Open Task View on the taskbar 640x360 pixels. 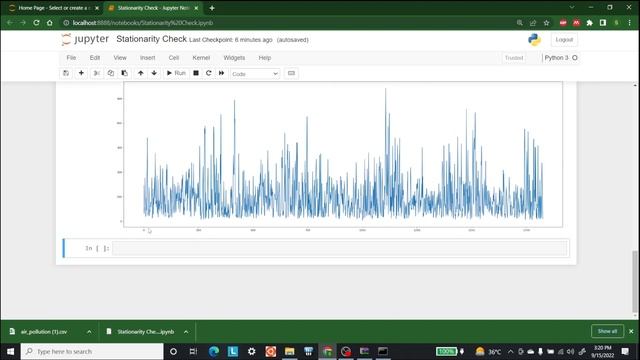click(193, 351)
